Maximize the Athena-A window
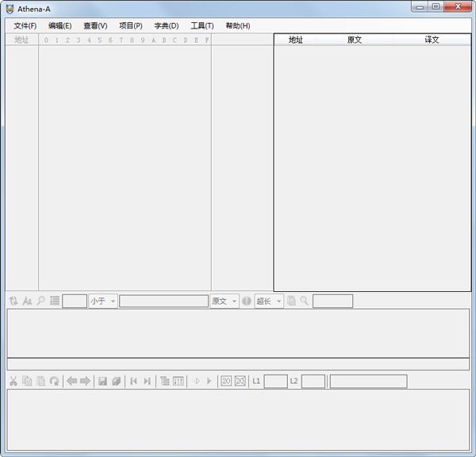476x457 pixels. click(x=436, y=6)
